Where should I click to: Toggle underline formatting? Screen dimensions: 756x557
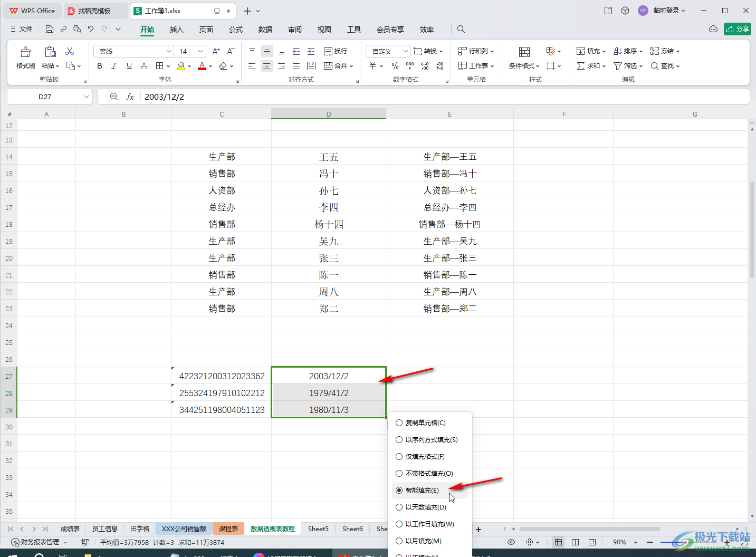click(129, 66)
